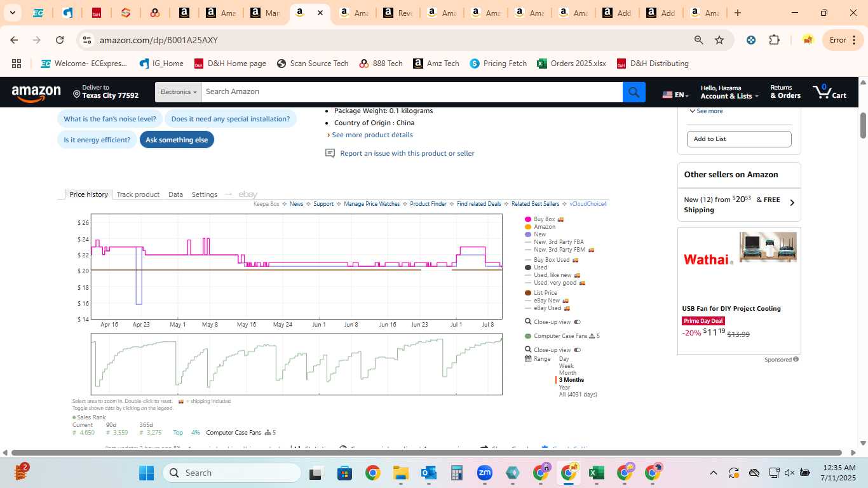Viewport: 868px width, 488px height.
Task: Open Microsoft Store from taskbar
Action: coord(344,473)
